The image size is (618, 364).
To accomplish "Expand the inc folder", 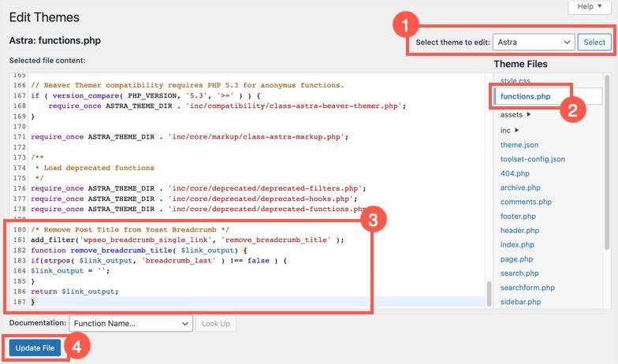I will pyautogui.click(x=509, y=131).
